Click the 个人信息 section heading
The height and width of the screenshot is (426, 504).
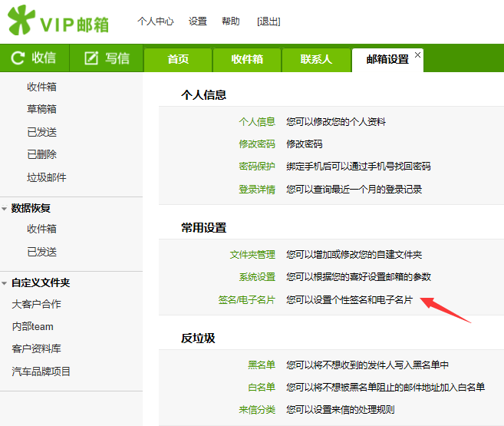coord(204,95)
